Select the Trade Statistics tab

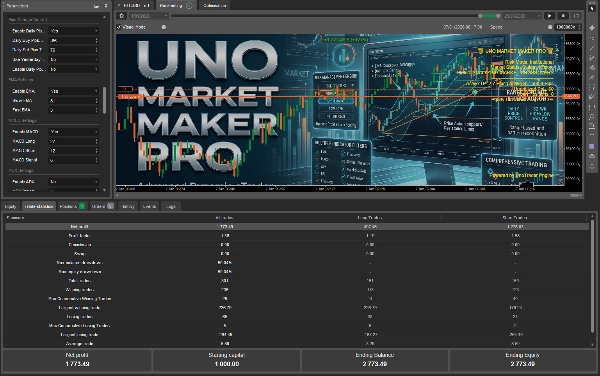click(39, 207)
